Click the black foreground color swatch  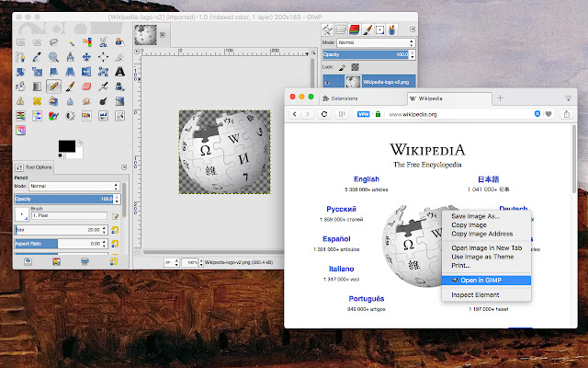(x=65, y=146)
